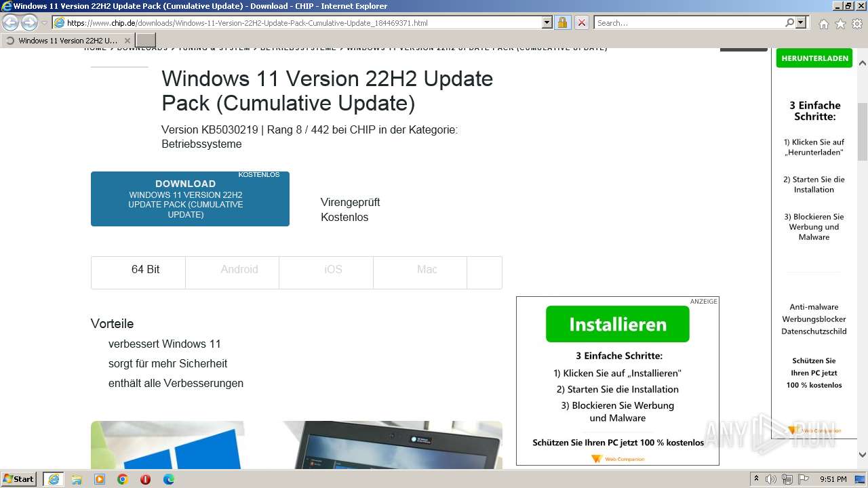
Task: Close the Windows 11 Version 22H2 tab
Action: click(127, 41)
